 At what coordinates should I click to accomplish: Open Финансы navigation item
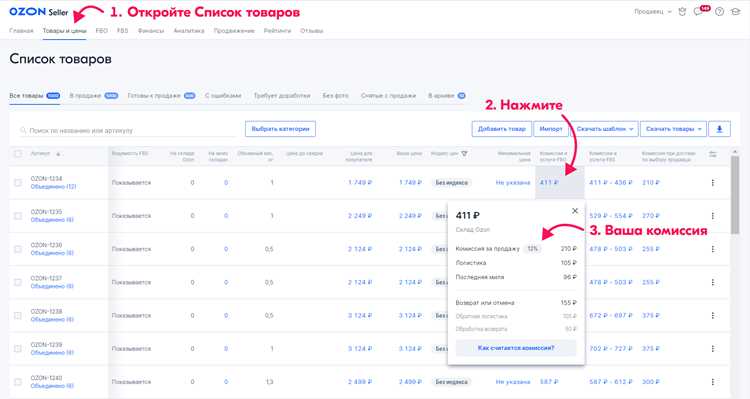pyautogui.click(x=151, y=31)
